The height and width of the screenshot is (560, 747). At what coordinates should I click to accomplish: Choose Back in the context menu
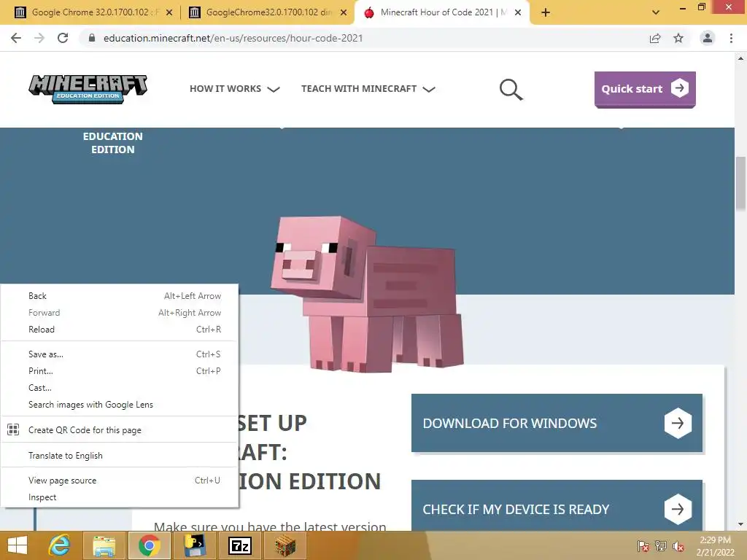tap(119, 296)
